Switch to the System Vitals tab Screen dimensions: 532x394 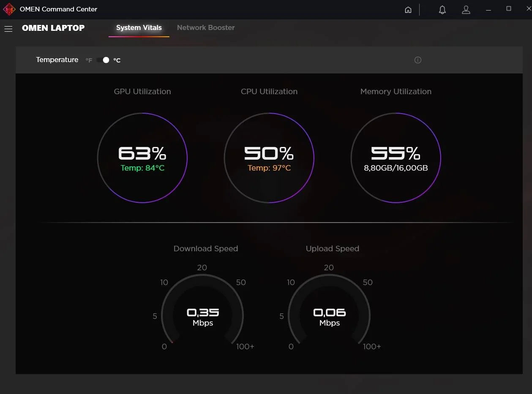[139, 28]
